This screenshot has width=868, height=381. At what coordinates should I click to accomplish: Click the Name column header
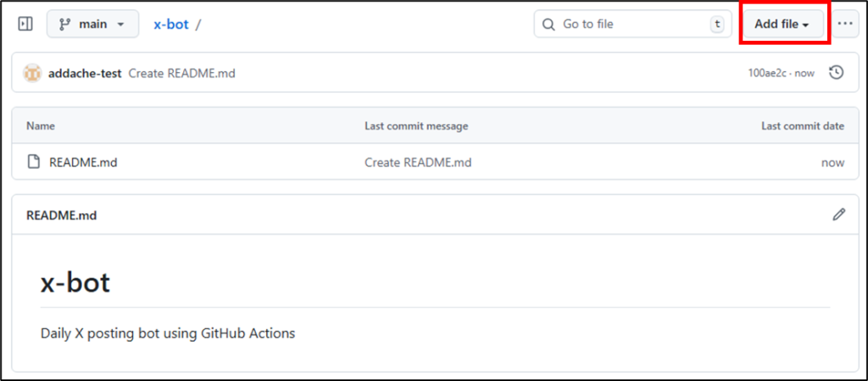[x=41, y=126]
